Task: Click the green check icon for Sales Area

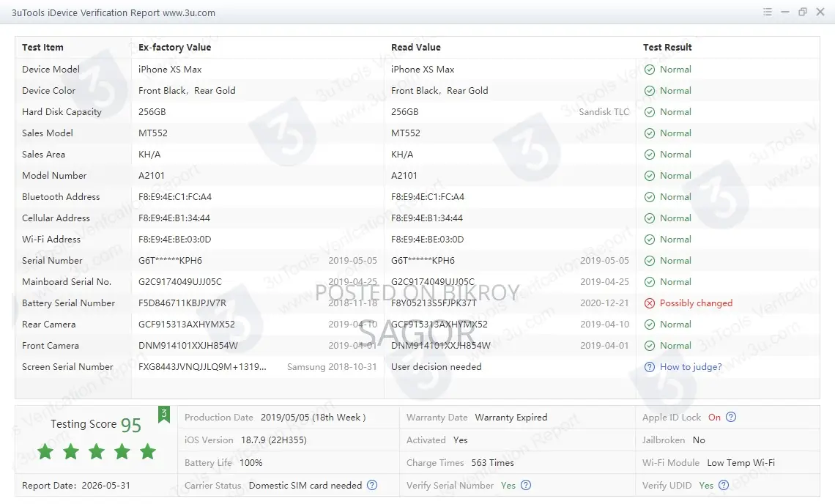Action: click(650, 155)
